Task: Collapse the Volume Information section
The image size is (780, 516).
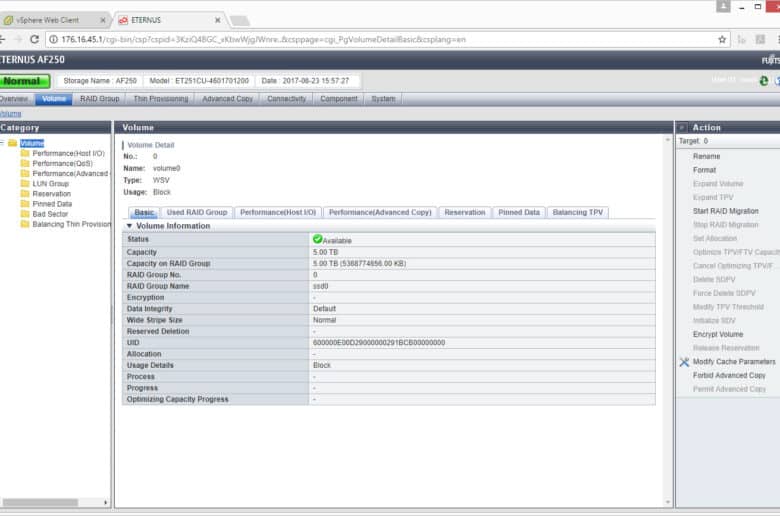Action: (129, 226)
